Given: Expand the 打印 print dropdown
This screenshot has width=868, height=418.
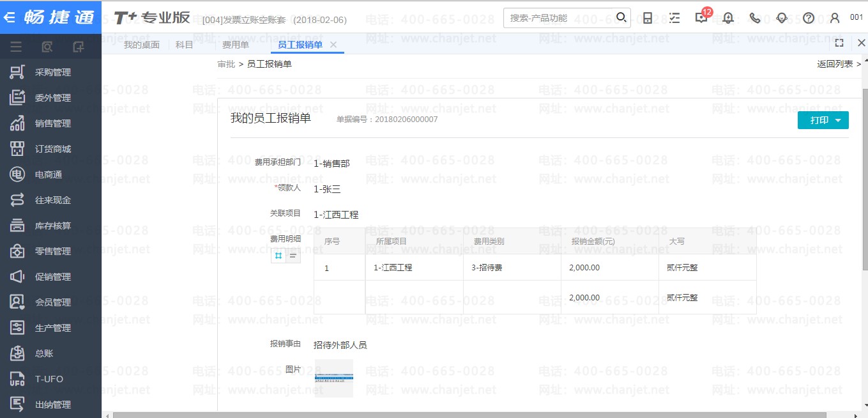Looking at the screenshot, I should 823,120.
